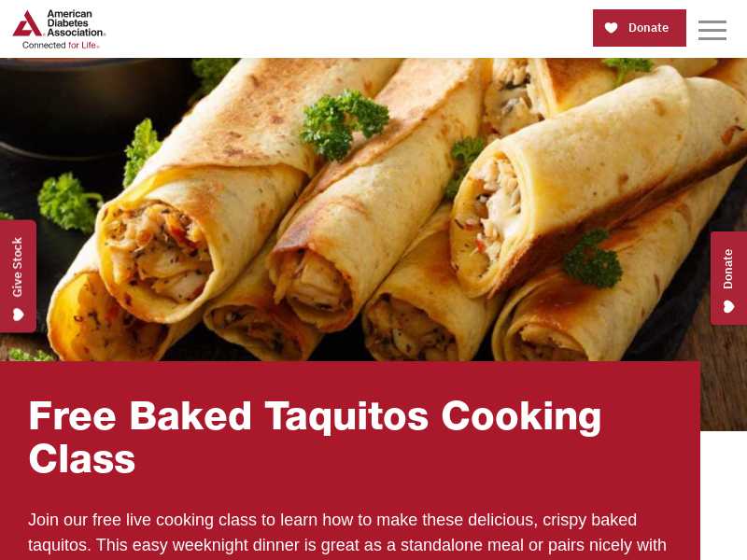Open the vertical Donate side tab

coord(729,278)
